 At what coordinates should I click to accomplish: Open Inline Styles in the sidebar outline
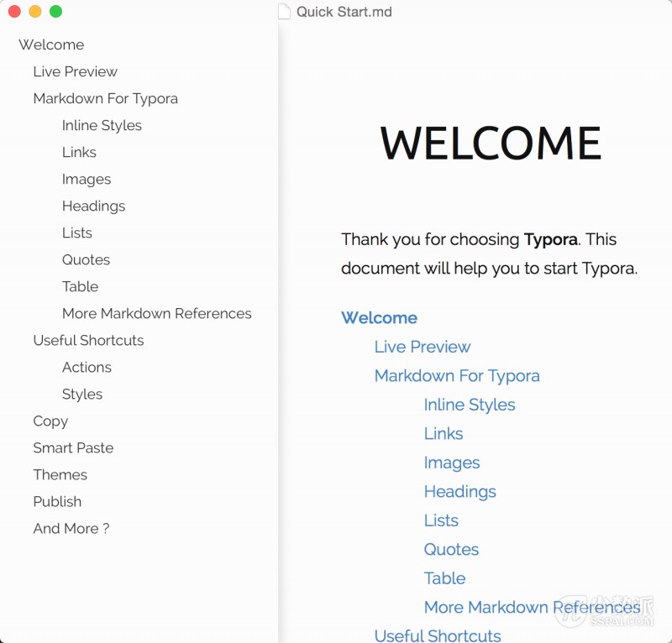pos(102,125)
